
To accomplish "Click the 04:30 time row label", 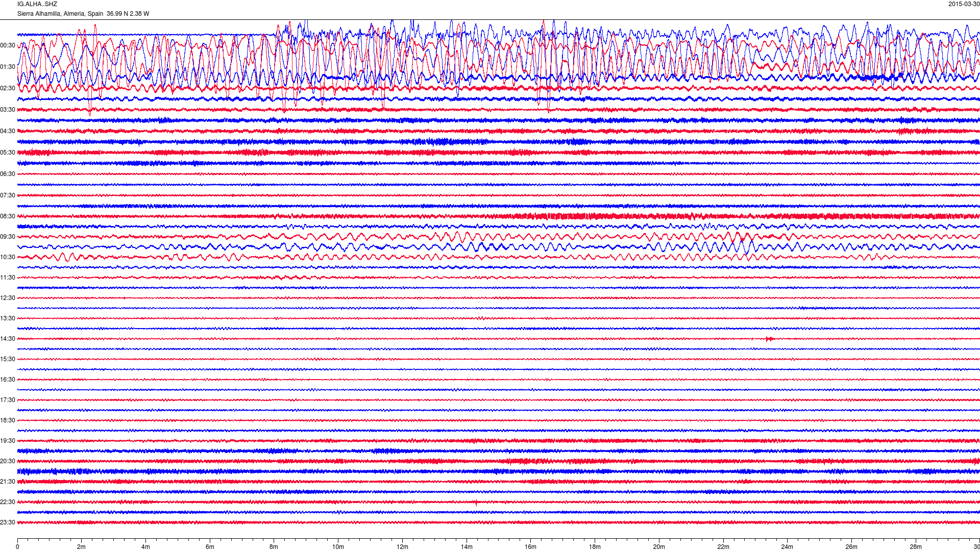I will coord(8,131).
